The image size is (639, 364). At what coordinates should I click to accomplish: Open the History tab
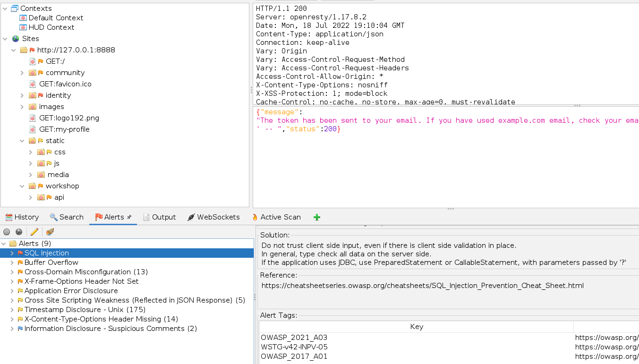coord(22,217)
